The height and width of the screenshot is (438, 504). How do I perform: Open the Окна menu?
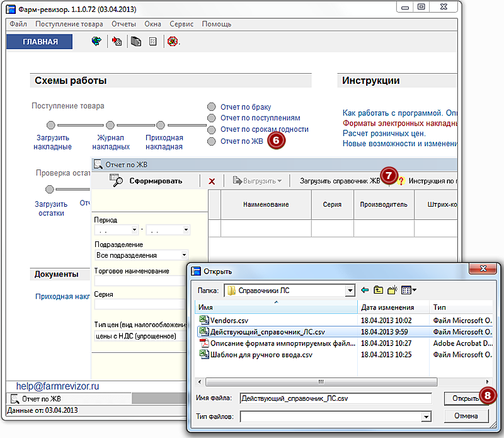pos(152,24)
